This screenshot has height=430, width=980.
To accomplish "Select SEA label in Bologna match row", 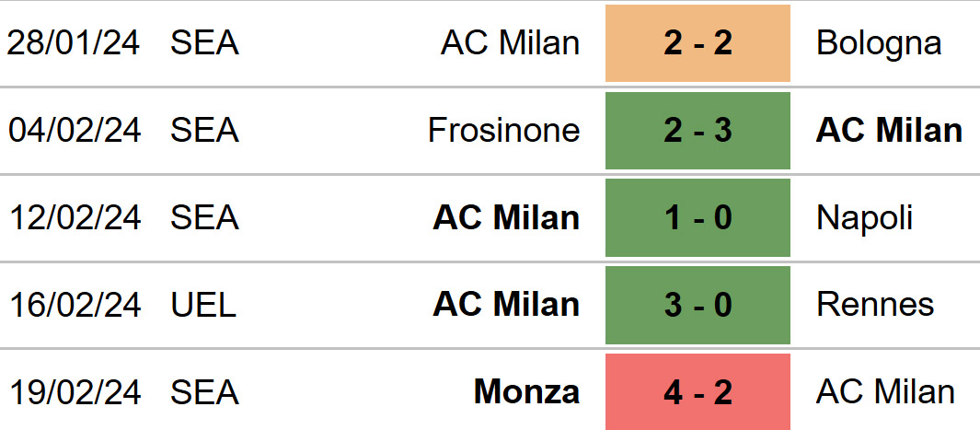I will click(204, 44).
